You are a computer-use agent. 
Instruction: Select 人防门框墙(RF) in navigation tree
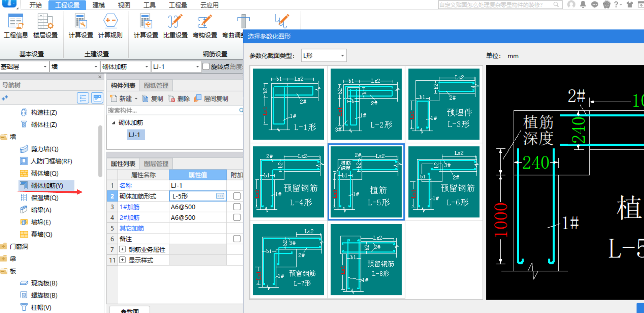point(46,161)
